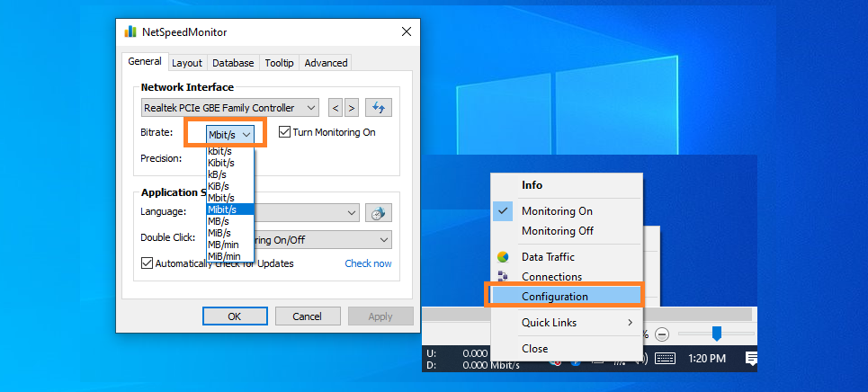Viewport: 868px width, 392px height.
Task: Switch to the Layout tab
Action: tap(187, 63)
